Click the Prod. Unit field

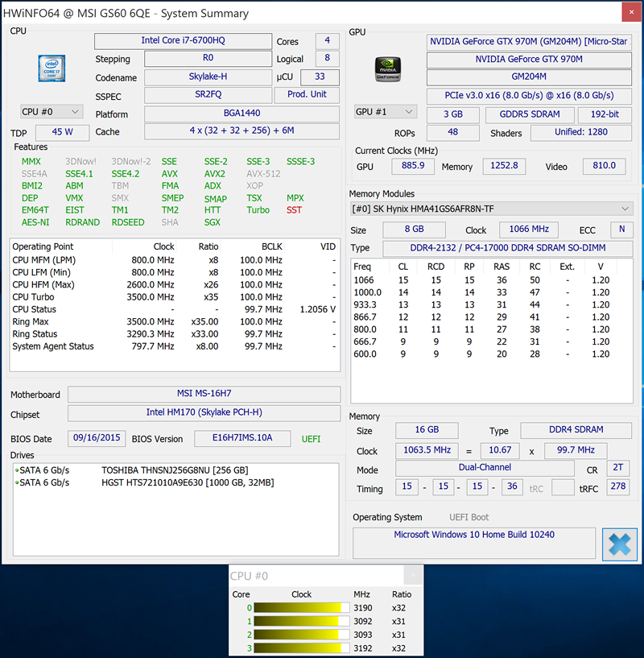[x=307, y=95]
